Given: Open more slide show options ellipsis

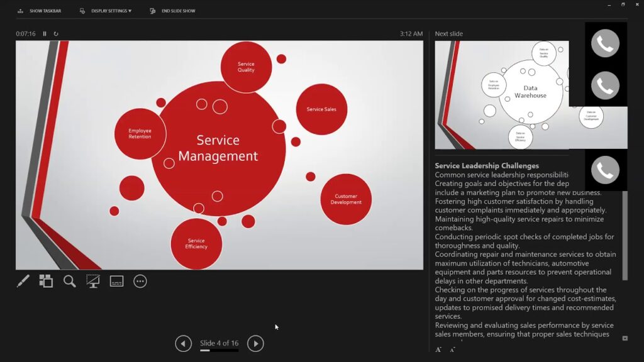Looking at the screenshot, I should pos(140,281).
